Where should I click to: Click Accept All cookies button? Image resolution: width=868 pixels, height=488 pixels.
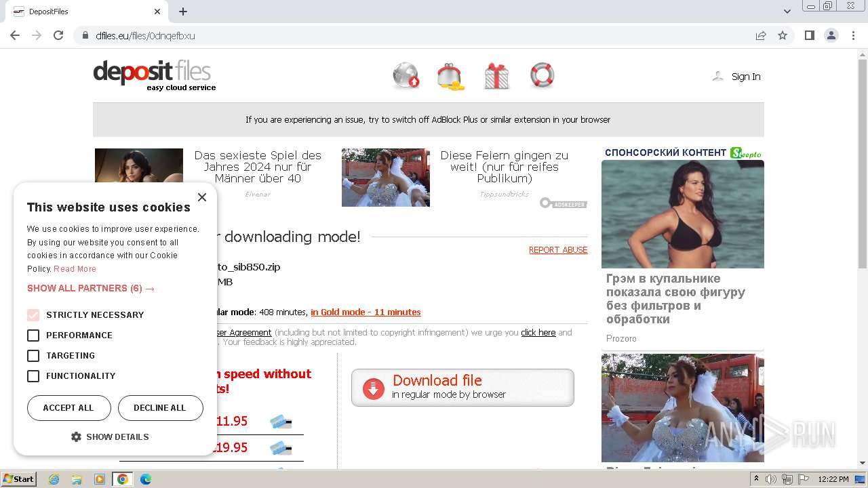(68, 408)
